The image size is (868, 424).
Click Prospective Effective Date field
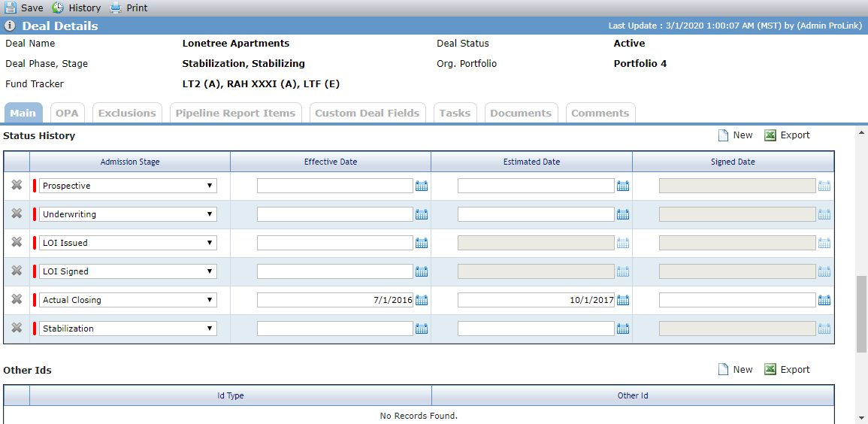point(335,186)
